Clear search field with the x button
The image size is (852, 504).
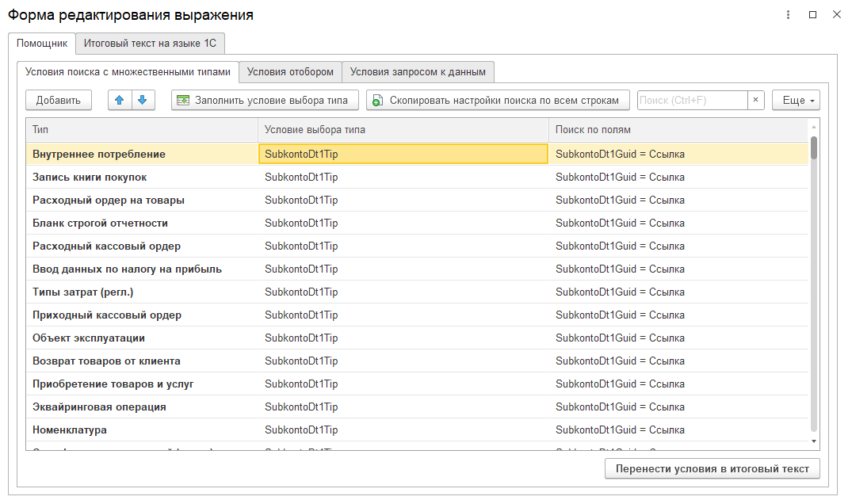(x=756, y=100)
